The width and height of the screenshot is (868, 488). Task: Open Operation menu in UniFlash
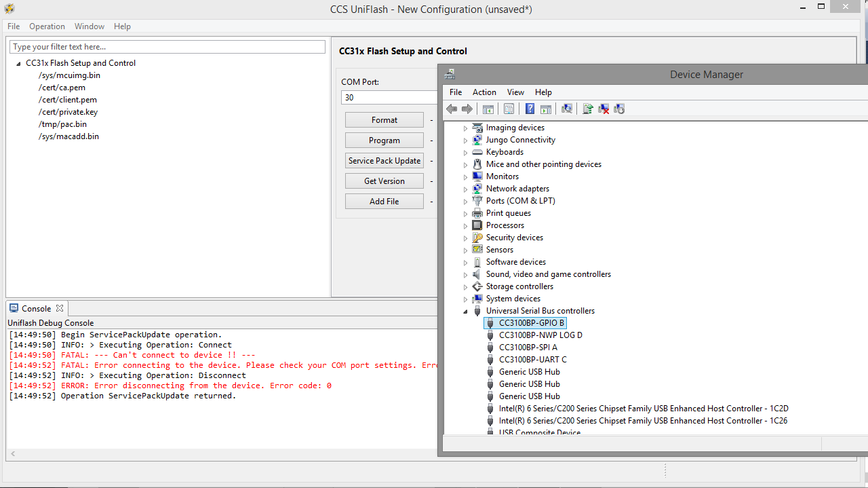[47, 26]
